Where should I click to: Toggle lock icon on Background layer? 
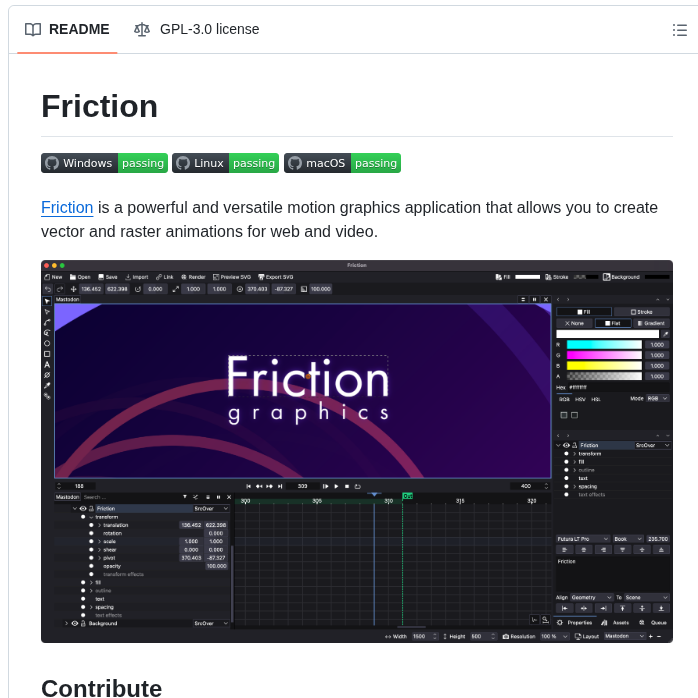pos(83,623)
